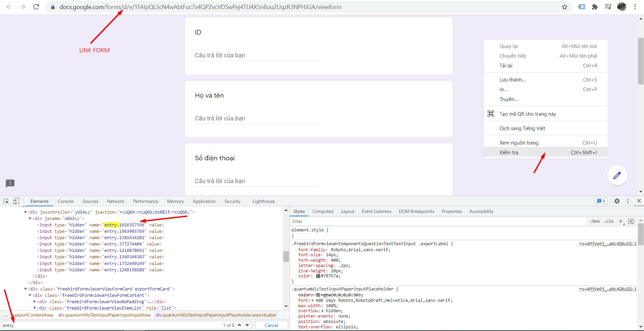Reload the page using the refresh icon
644x331 pixels.
click(x=36, y=7)
